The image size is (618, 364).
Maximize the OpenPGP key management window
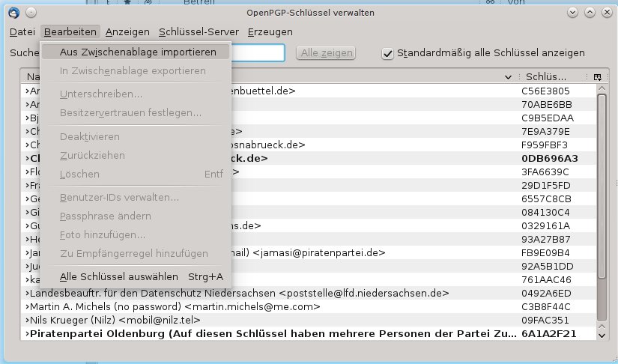pyautogui.click(x=589, y=13)
